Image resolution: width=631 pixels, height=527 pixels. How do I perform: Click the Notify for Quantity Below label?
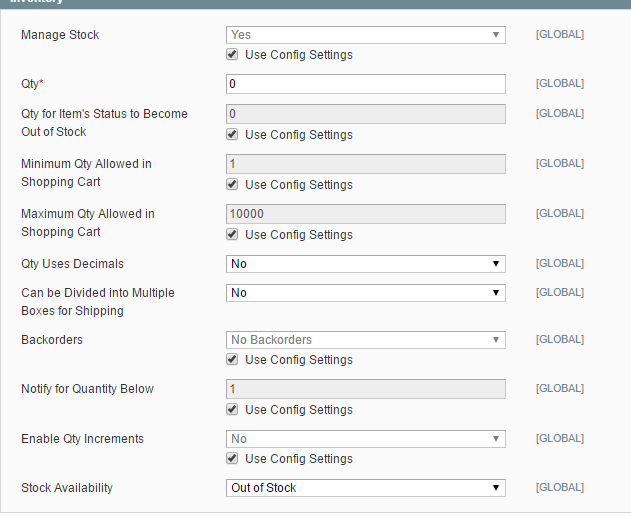[x=87, y=389]
